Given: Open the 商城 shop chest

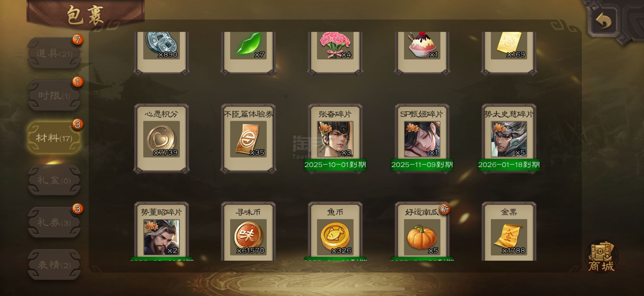Looking at the screenshot, I should point(601,256).
